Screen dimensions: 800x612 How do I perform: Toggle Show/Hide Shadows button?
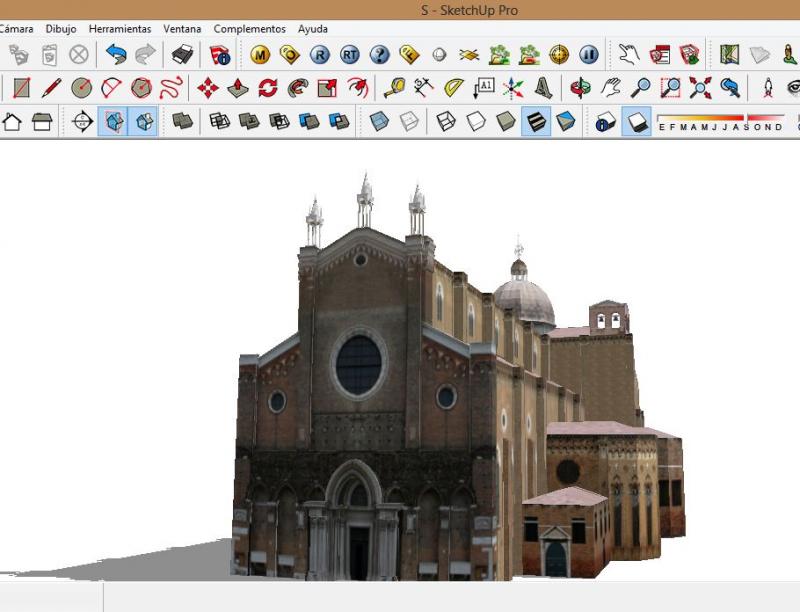pyautogui.click(x=637, y=121)
